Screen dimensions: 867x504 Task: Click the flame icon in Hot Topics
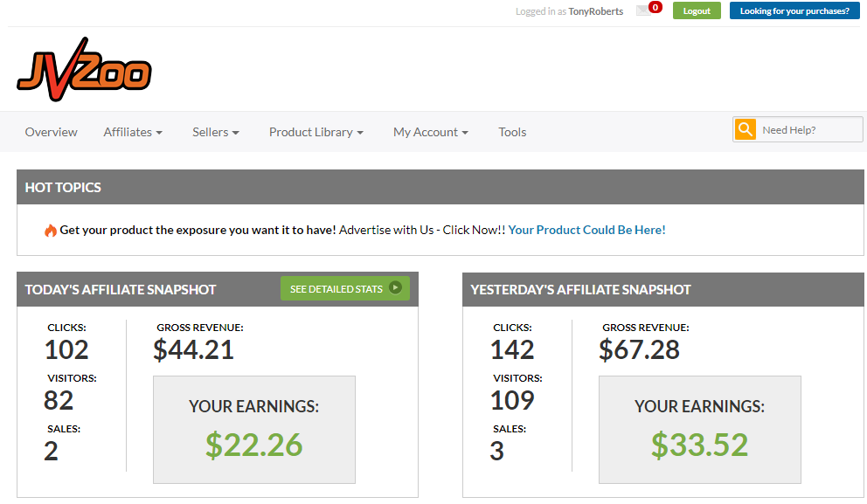(x=51, y=231)
